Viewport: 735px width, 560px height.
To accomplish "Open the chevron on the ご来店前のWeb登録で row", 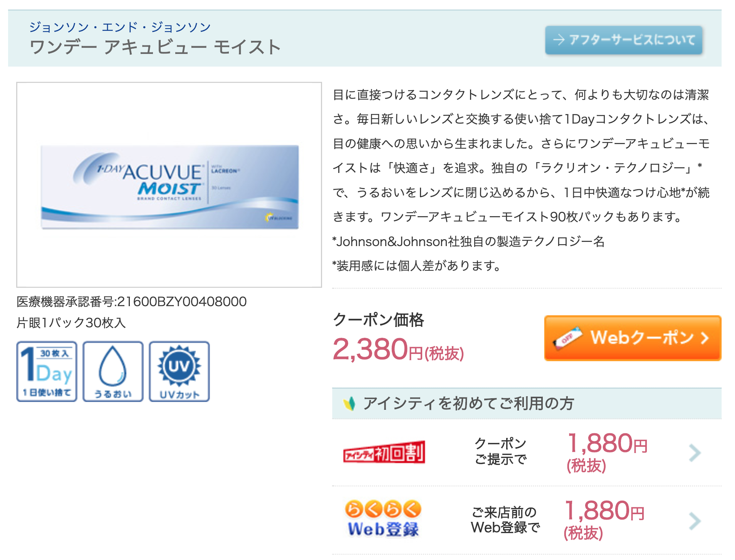I will point(695,521).
